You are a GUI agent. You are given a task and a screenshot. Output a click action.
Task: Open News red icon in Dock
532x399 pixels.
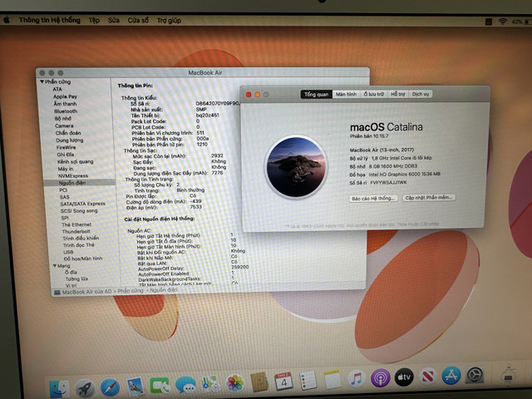tap(427, 376)
